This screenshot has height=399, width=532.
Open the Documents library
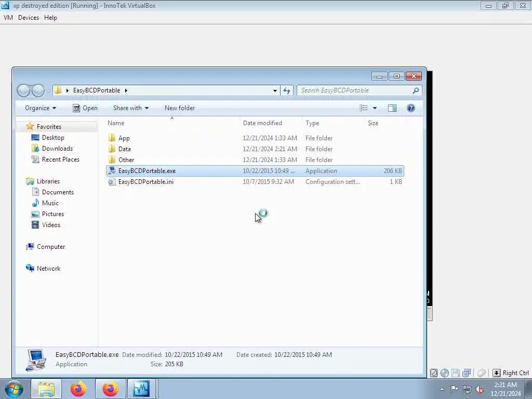point(57,192)
